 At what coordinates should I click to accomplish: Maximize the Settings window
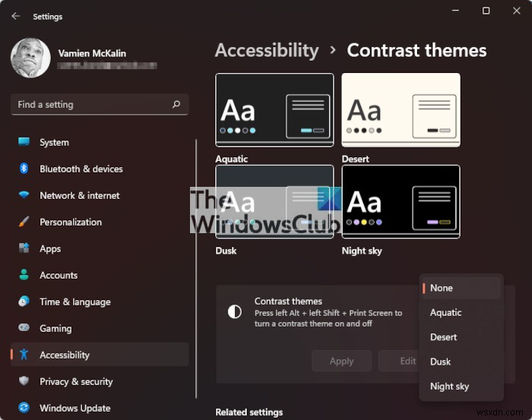(x=486, y=11)
